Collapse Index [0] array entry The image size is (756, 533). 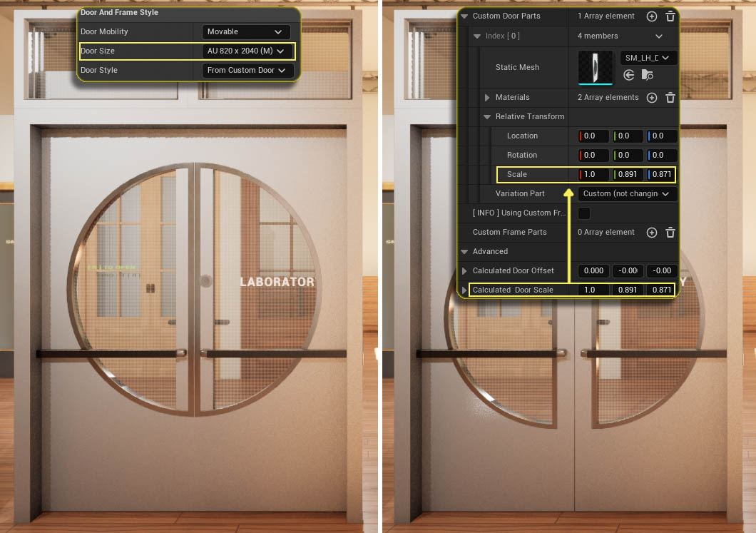tap(477, 36)
